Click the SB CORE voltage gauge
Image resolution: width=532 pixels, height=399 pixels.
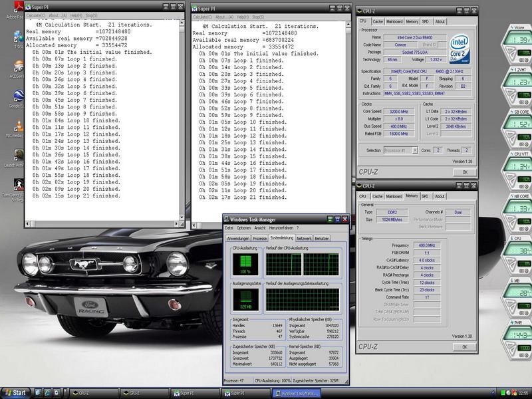(x=517, y=127)
